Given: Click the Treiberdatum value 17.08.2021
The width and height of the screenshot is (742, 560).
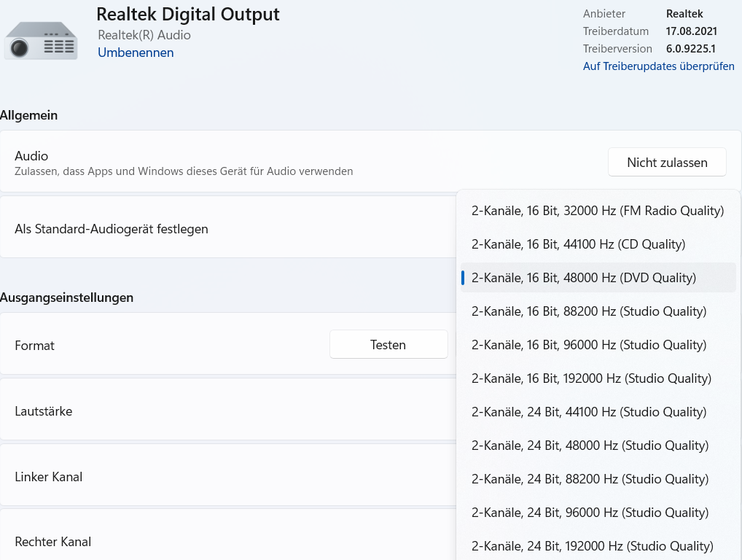Looking at the screenshot, I should (x=692, y=31).
